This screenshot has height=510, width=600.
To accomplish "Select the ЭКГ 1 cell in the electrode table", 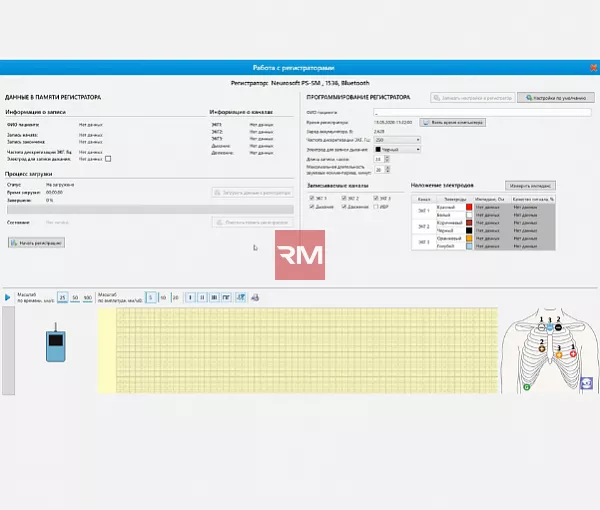I will click(x=424, y=211).
